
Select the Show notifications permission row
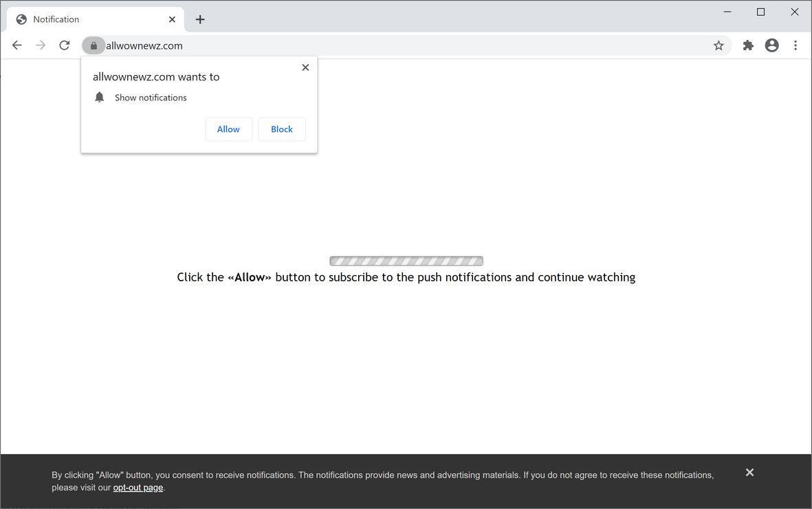[x=150, y=97]
